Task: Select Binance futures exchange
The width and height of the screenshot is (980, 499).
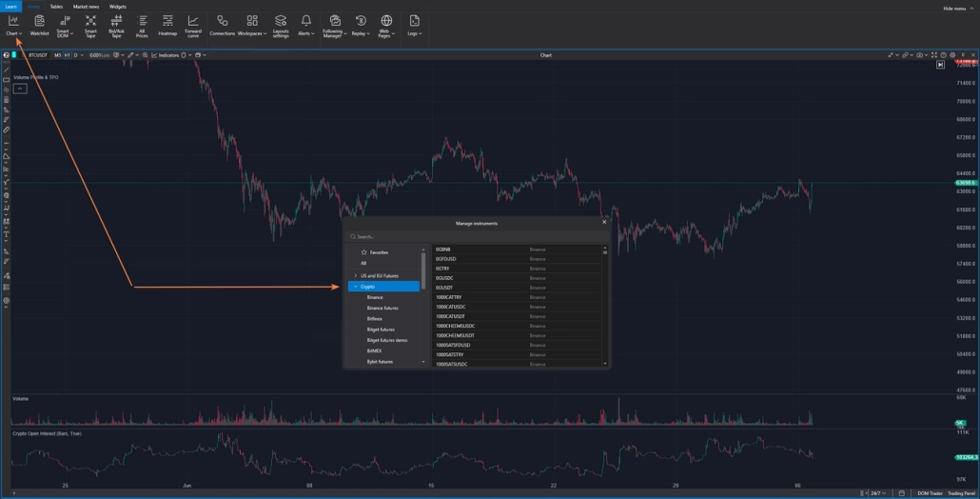Action: pos(382,308)
